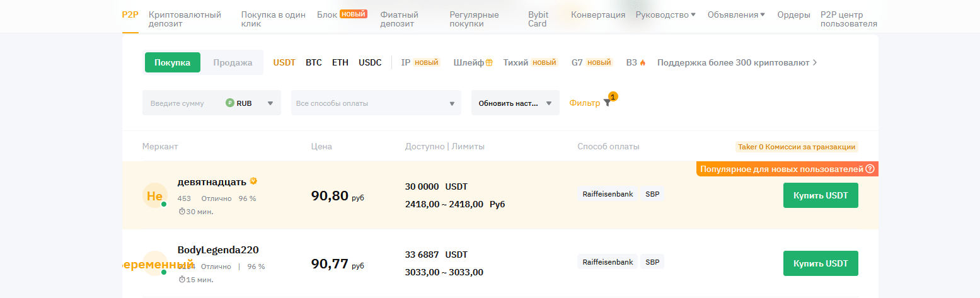The height and width of the screenshot is (298, 980).
Task: Click the девятнадцать merchant avatar
Action: point(154,196)
